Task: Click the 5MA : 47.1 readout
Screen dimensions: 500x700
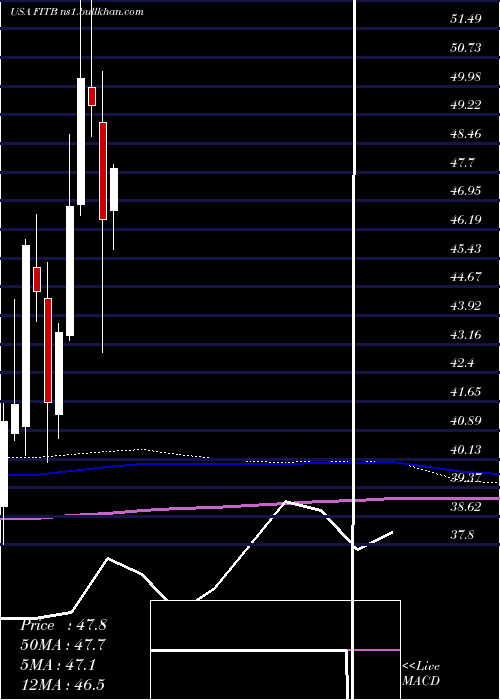Action: click(58, 665)
